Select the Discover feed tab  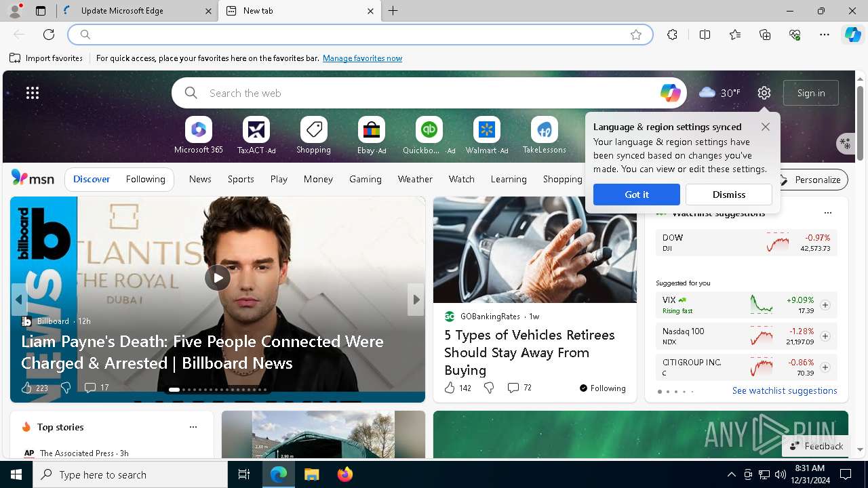coord(92,180)
